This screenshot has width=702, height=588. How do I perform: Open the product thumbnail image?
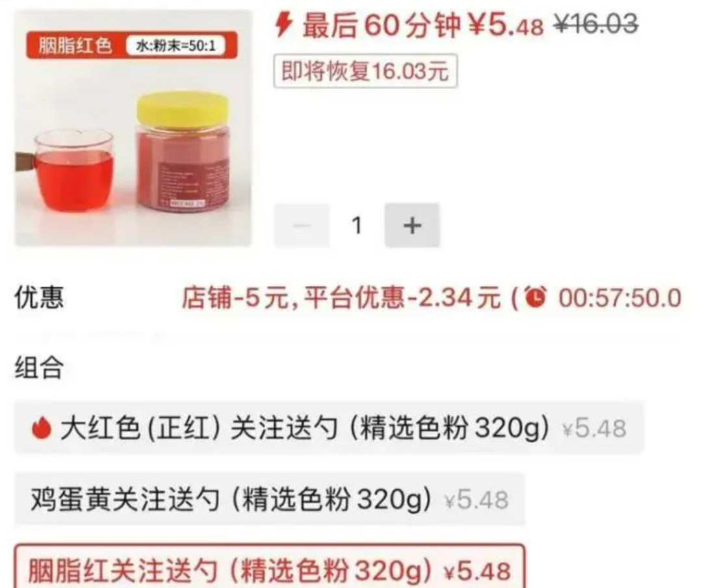[133, 129]
